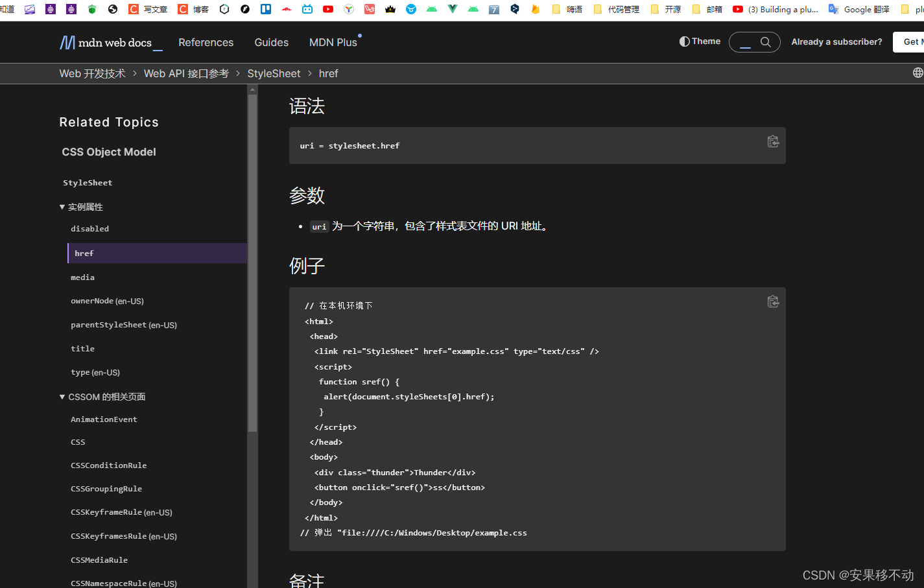924x588 pixels.
Task: Open the black crown bookmark icon
Action: (390, 9)
